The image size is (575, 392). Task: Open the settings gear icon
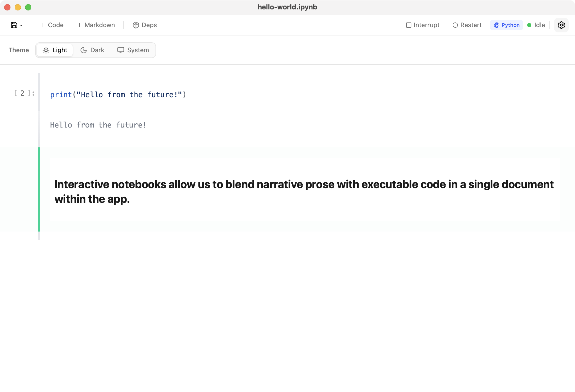coord(561,25)
